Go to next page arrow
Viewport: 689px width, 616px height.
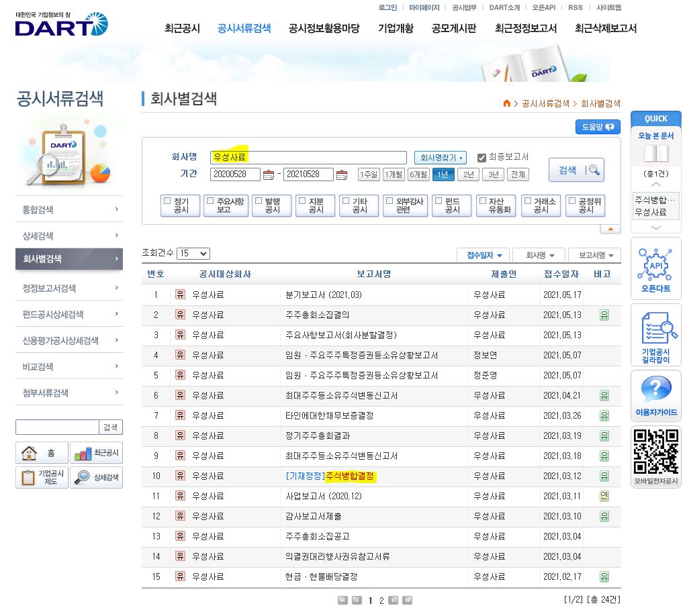[x=394, y=600]
